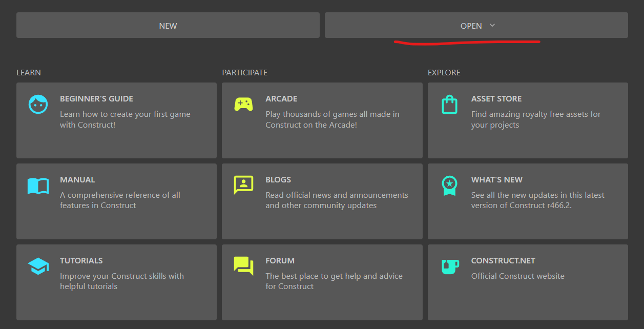Click 'See all the new updates' text
This screenshot has height=329, width=644.
[538, 200]
